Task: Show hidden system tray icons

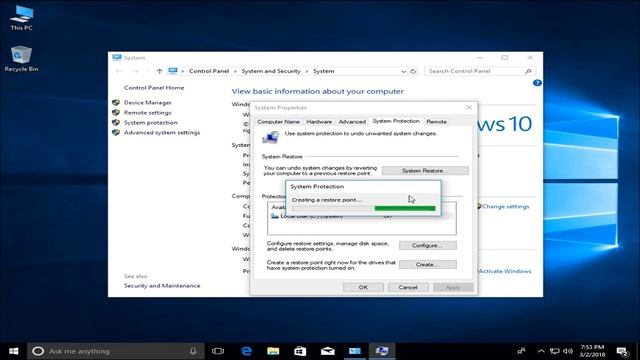Action: click(541, 351)
